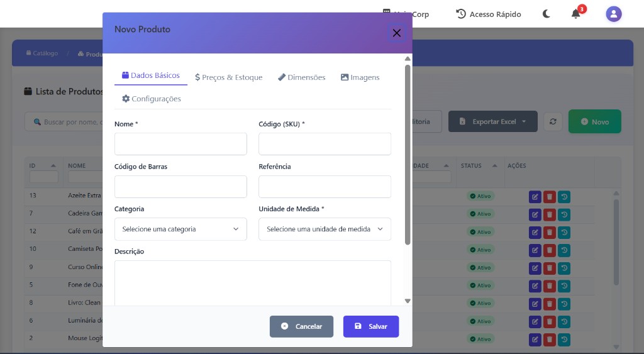Click the Salvar button
The image size is (644, 354).
(371, 326)
